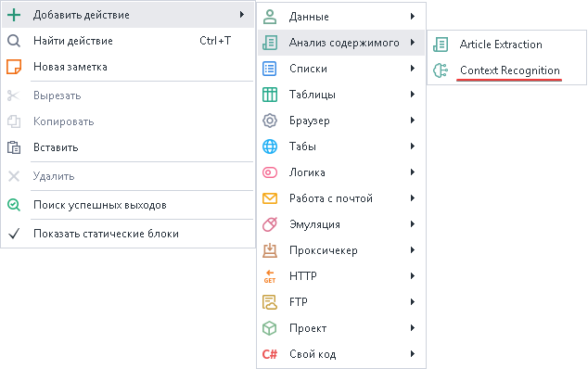Viewport: 588px width, 369px height.
Task: Expand the Браузер submenu arrow
Action: pyautogui.click(x=412, y=120)
